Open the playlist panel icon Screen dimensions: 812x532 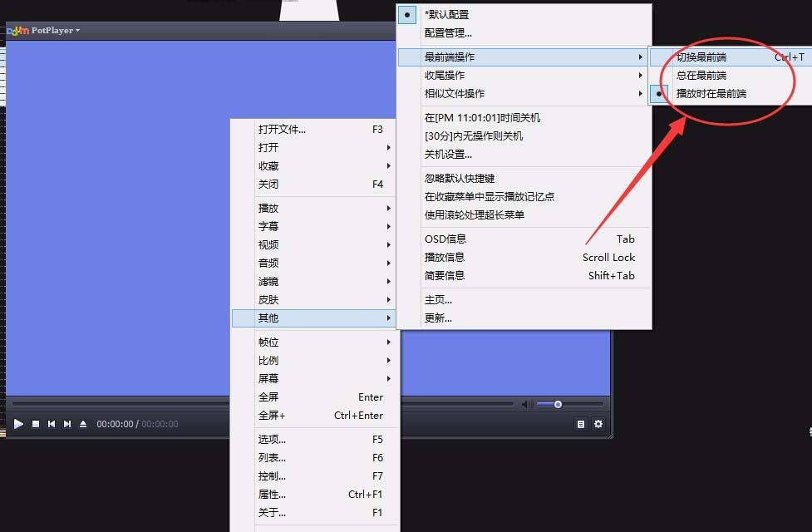point(580,424)
